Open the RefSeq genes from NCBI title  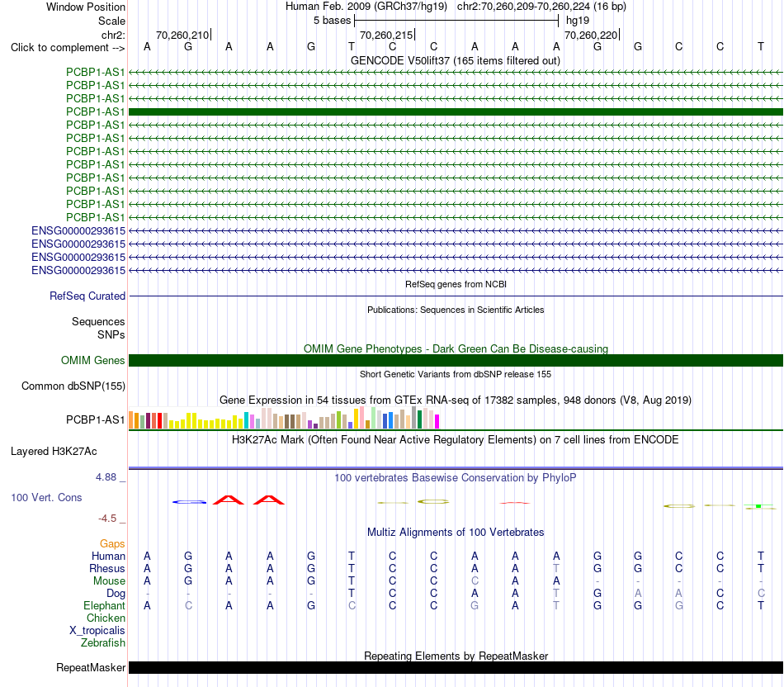coord(456,284)
